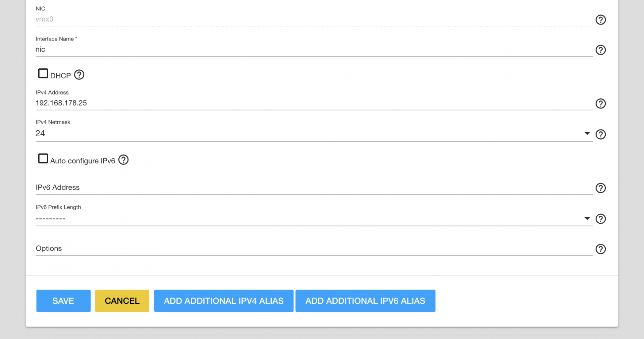Click the Save button

click(63, 301)
